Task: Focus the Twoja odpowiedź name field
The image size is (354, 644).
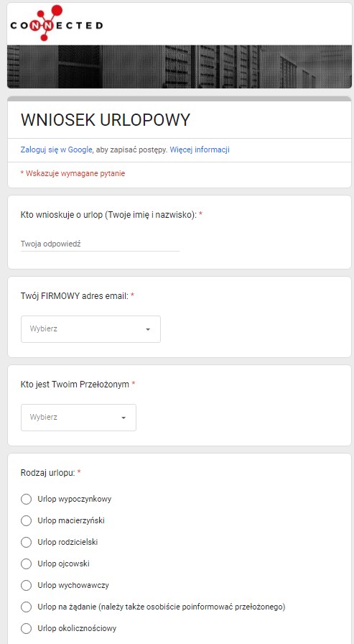Action: [x=100, y=244]
